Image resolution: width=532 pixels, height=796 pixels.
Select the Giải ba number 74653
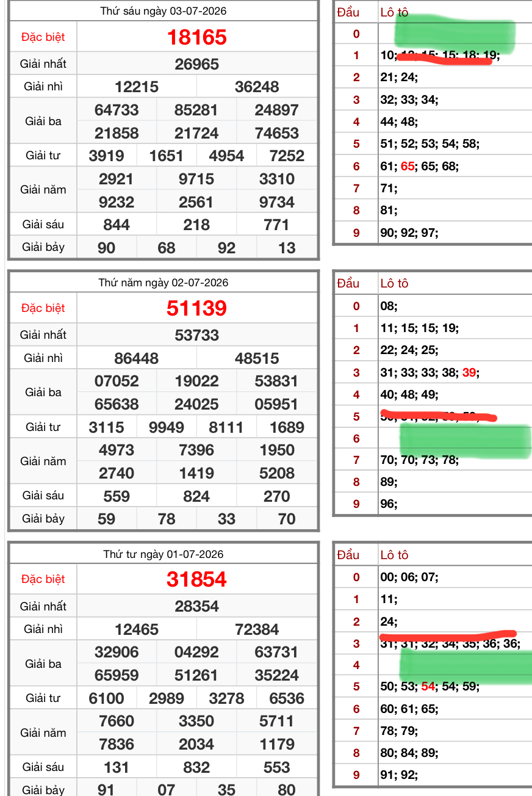coord(276,133)
